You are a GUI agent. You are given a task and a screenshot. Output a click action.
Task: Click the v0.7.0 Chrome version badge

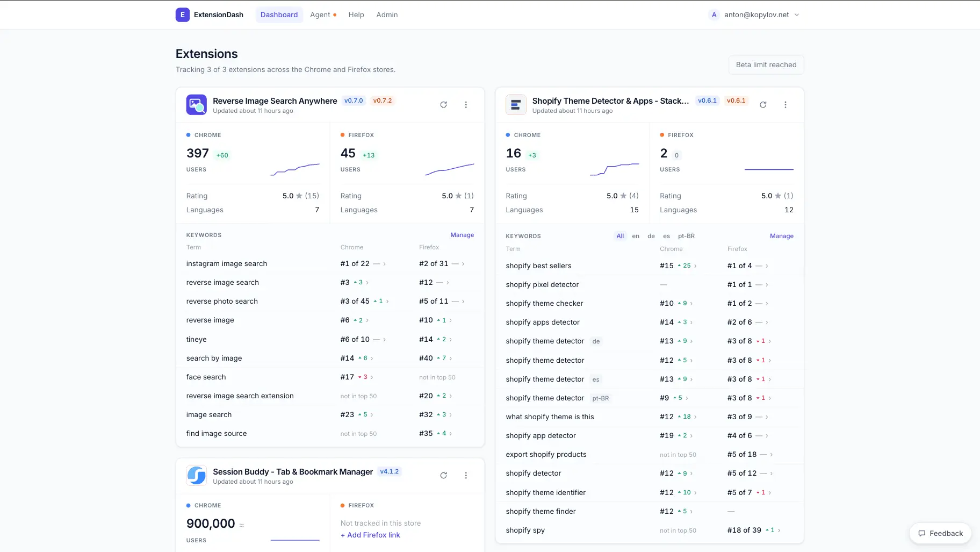point(354,101)
